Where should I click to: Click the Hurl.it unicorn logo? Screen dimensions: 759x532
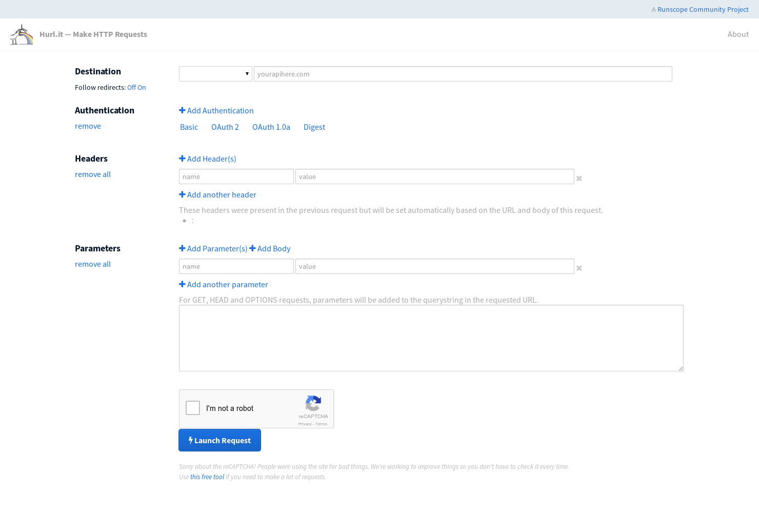pos(22,34)
